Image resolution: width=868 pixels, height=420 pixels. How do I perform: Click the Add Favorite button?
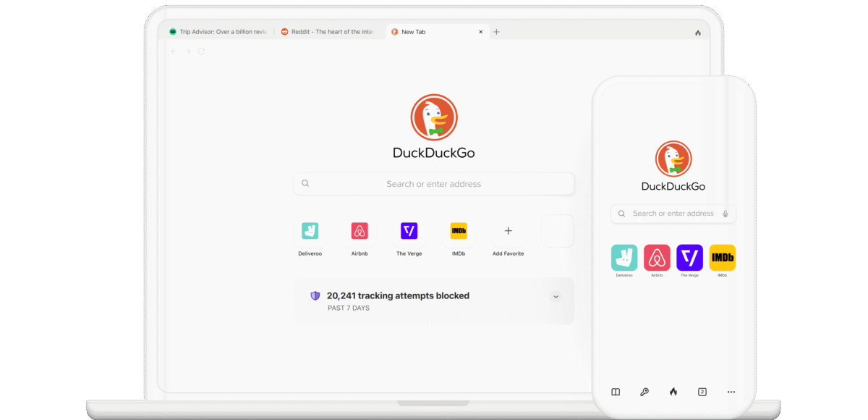pos(508,231)
